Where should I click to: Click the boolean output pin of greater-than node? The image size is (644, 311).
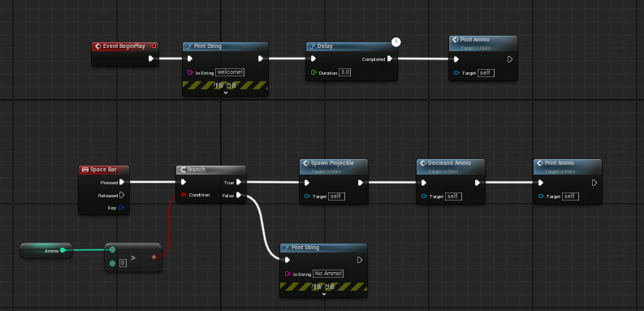(x=153, y=257)
